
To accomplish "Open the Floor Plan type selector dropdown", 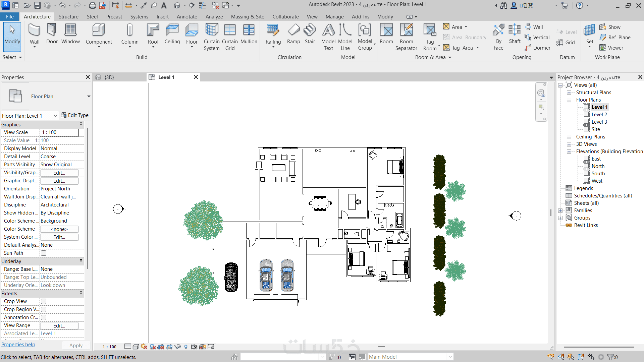I will click(89, 97).
